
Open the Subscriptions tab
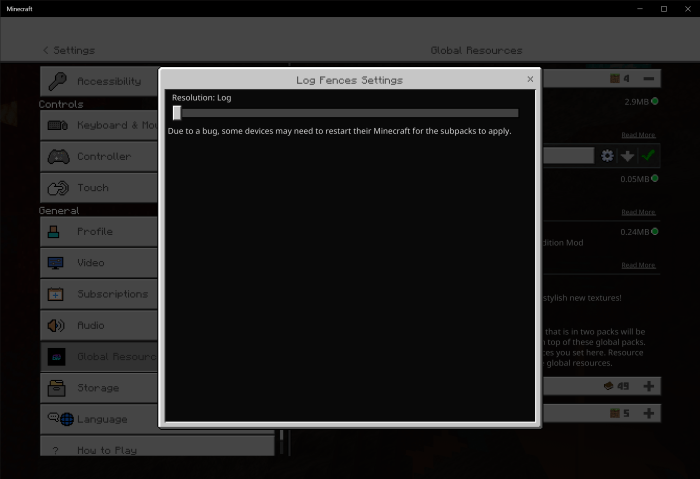tap(99, 294)
